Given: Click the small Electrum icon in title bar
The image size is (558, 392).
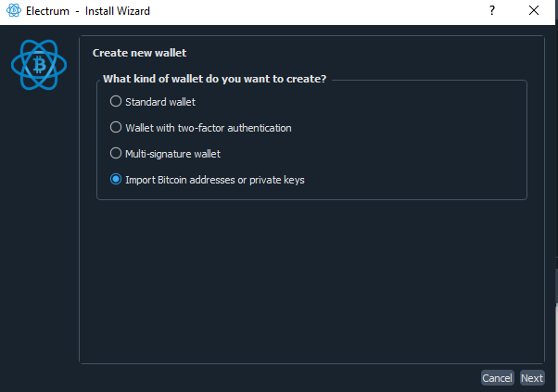Looking at the screenshot, I should tap(14, 10).
